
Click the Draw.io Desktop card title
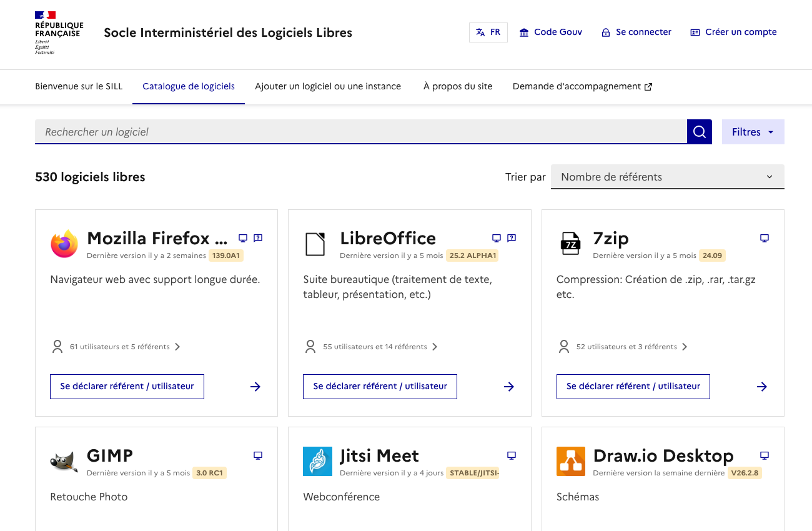point(663,455)
